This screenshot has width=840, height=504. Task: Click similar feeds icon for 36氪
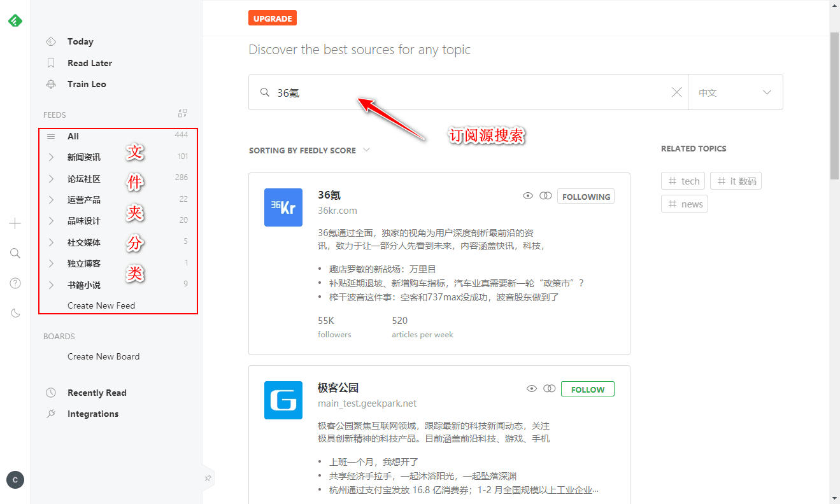point(546,196)
